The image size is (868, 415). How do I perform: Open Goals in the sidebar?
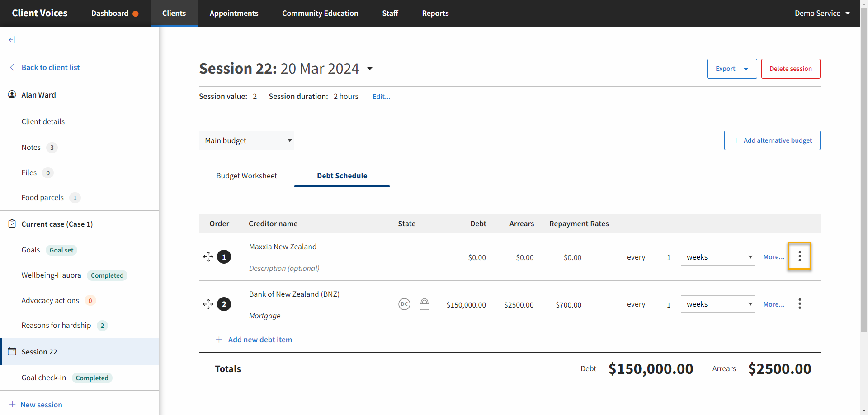click(x=31, y=250)
